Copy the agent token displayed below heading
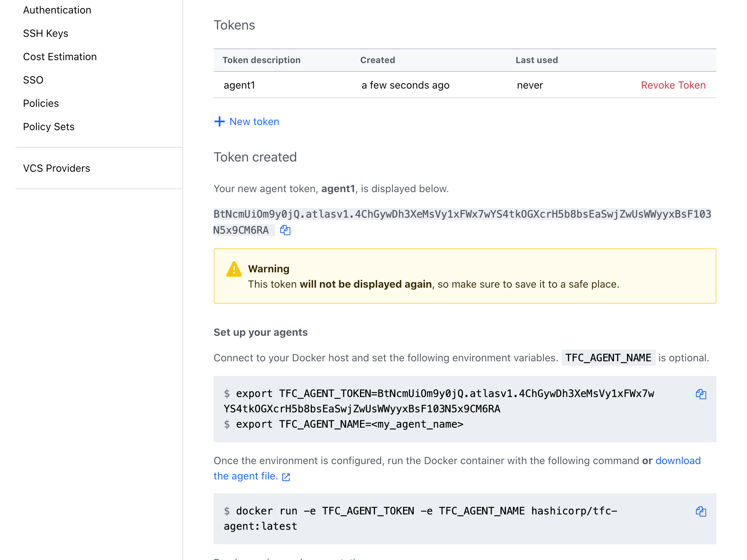 [285, 230]
